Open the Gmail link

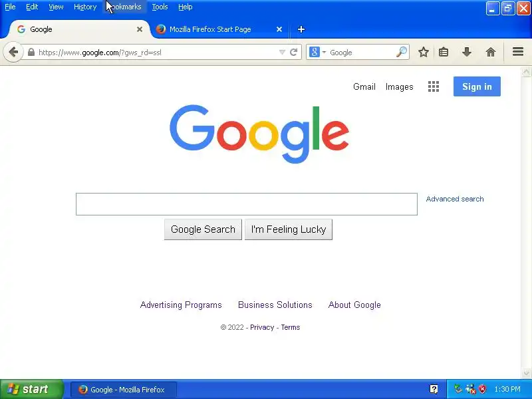click(364, 87)
